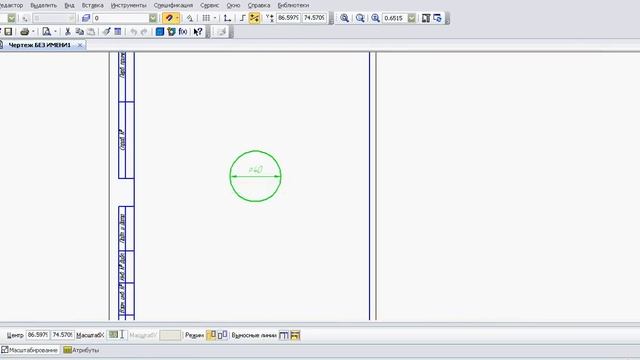Open the Выделить menu

(43, 6)
